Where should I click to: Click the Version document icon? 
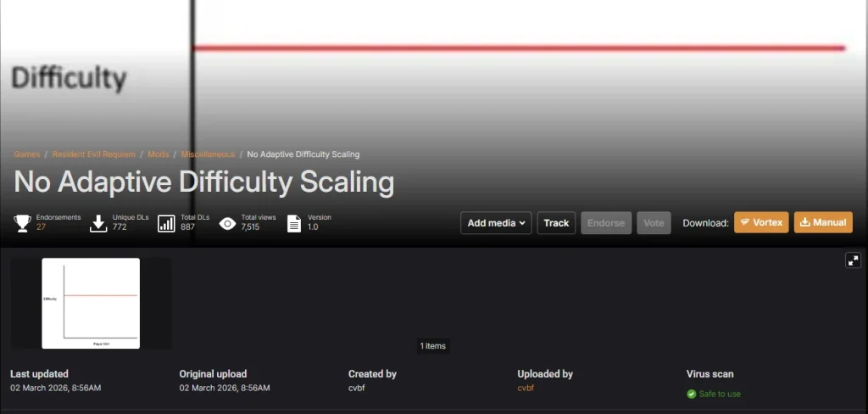click(x=294, y=223)
